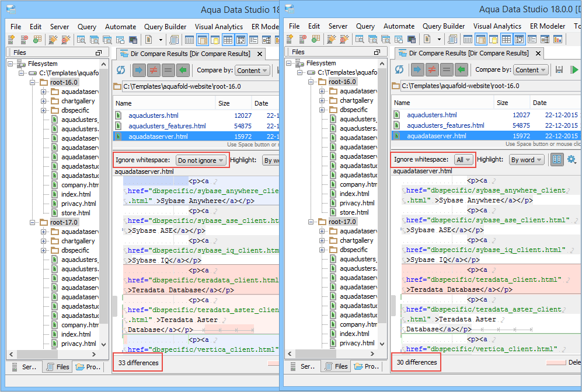Viewport: 582px width, 392px height.
Task: Open the Visual Analytics menu in left window
Action: pos(219,27)
